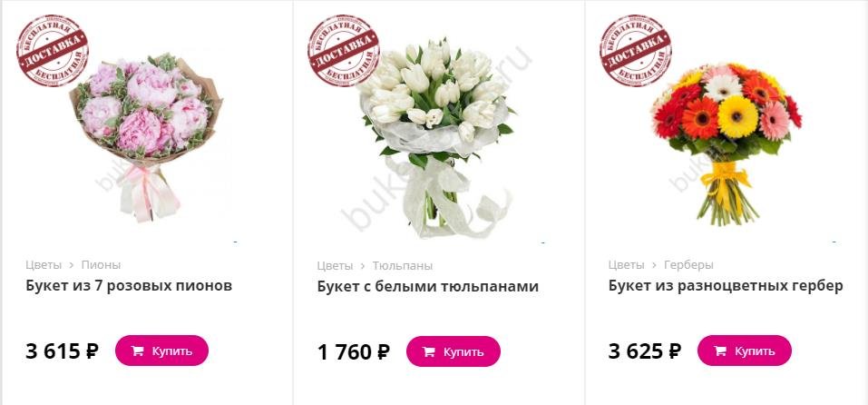Go to Цветы category above gerberas title
Screen dimensions: 868x405
(x=626, y=265)
